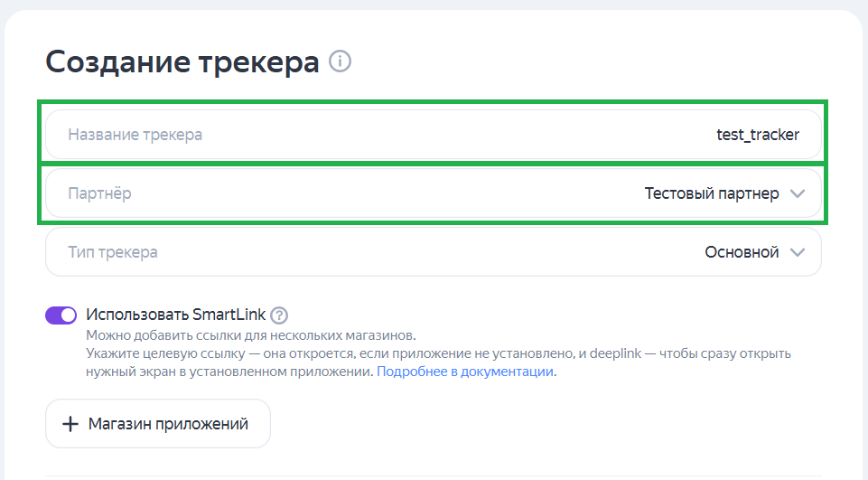Click the question mark icon near SmartLink

(279, 315)
